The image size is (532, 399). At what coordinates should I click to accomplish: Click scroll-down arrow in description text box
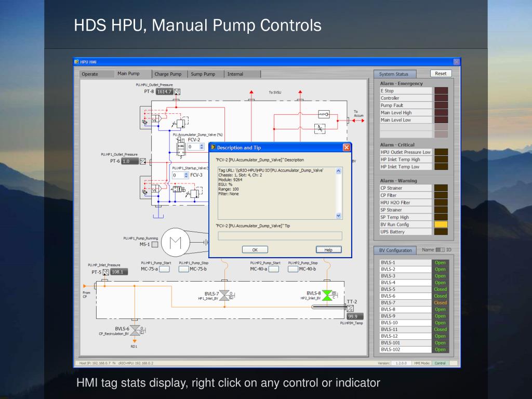click(338, 216)
